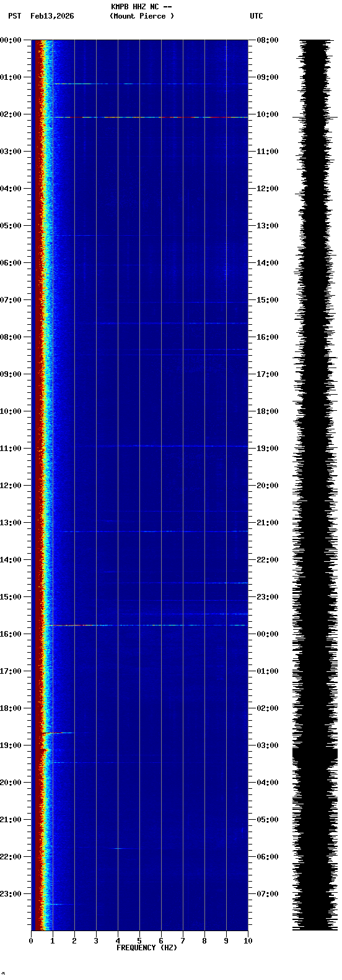Click the red low-frequency burst near 18:40 PST
This screenshot has height=980, width=342.
pyautogui.click(x=57, y=733)
